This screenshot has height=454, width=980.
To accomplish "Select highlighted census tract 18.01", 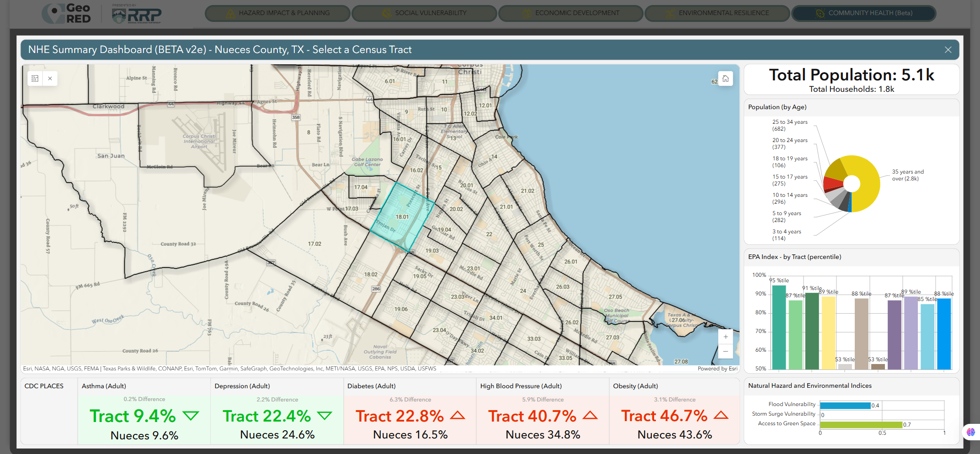I will pos(402,217).
